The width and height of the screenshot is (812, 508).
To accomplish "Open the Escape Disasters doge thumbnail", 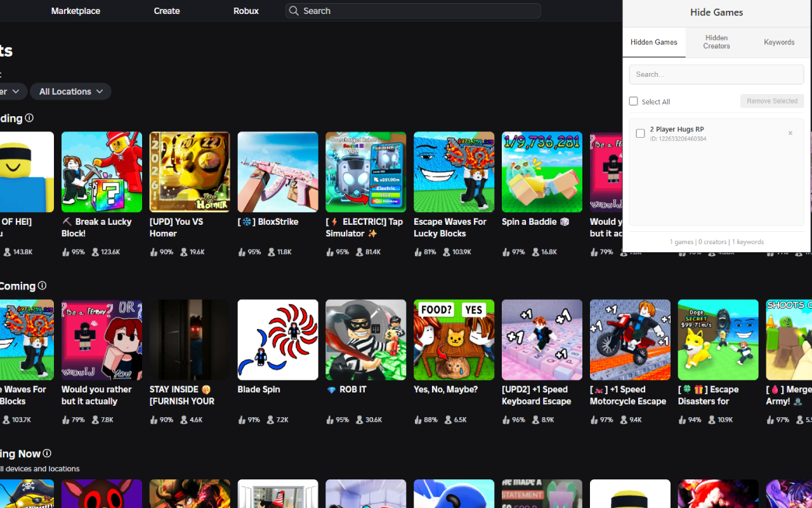I will (x=718, y=340).
